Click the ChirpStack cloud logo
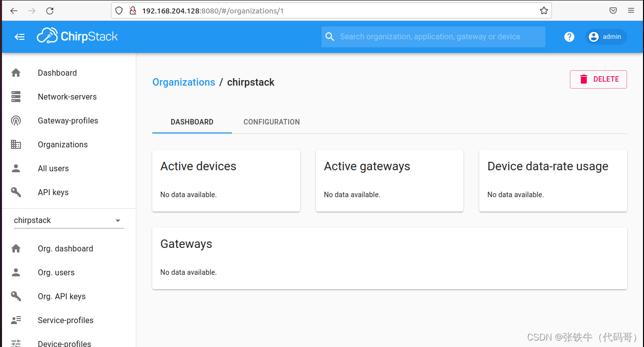Image resolution: width=644 pixels, height=347 pixels. pos(47,36)
